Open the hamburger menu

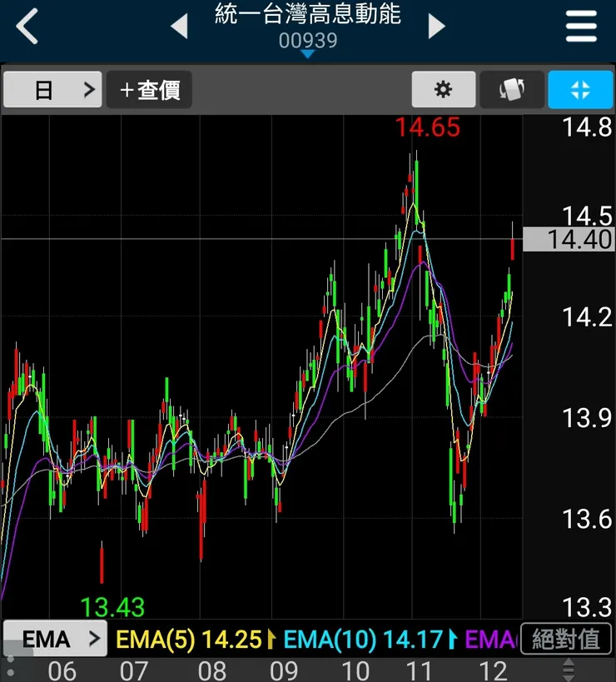(581, 26)
